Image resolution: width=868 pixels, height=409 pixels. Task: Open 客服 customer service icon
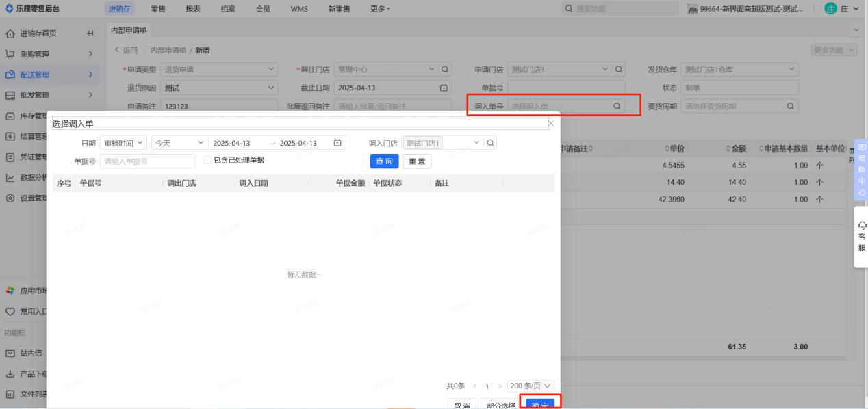(861, 236)
